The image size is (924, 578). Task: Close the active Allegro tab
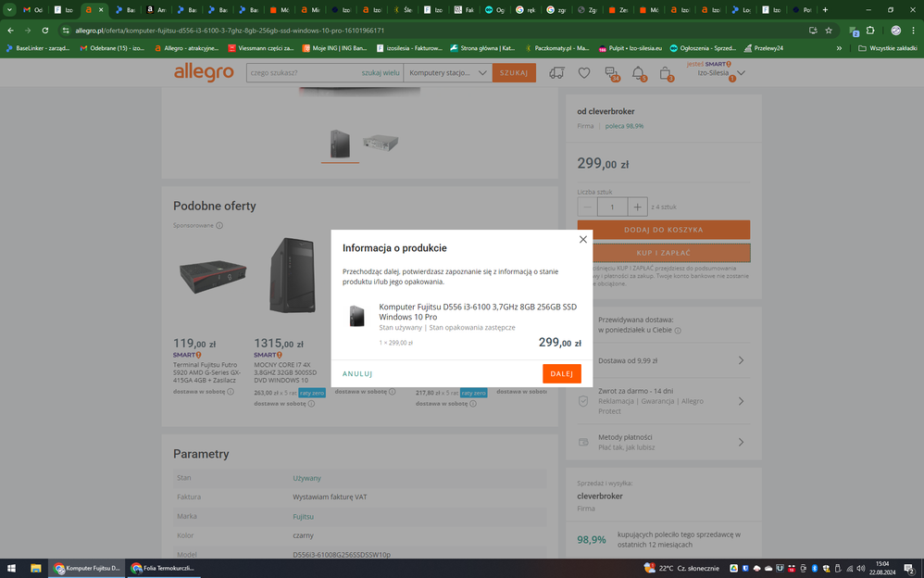pos(101,10)
